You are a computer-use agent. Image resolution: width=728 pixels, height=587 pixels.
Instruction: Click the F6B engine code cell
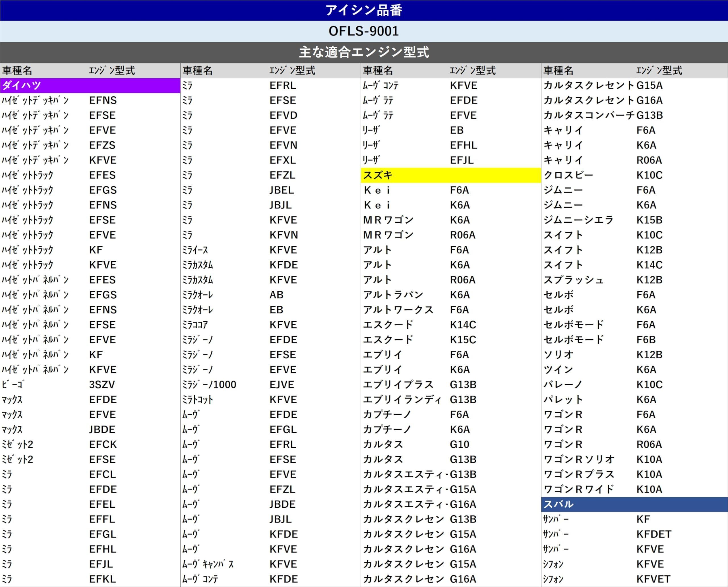(x=646, y=340)
